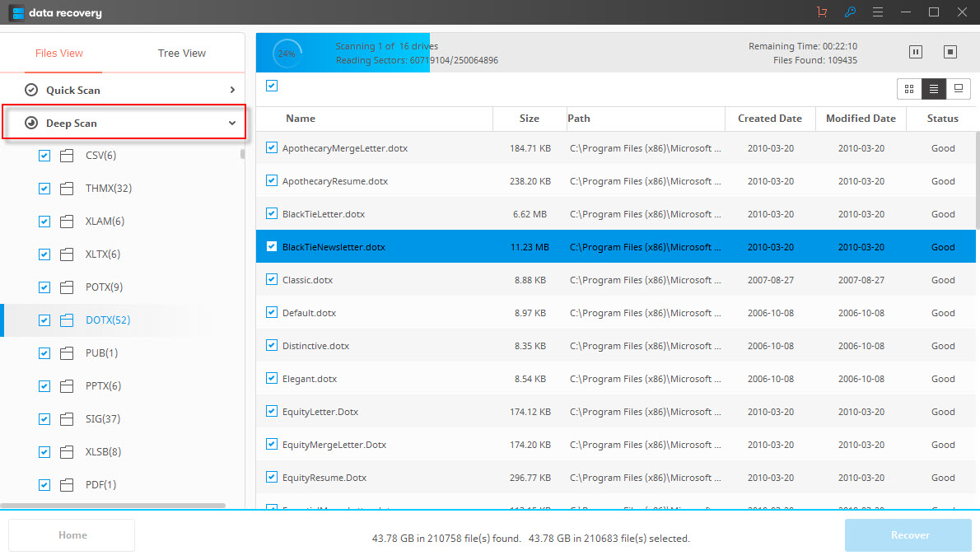The width and height of the screenshot is (980, 560).
Task: Click the Recover button
Action: [x=908, y=535]
